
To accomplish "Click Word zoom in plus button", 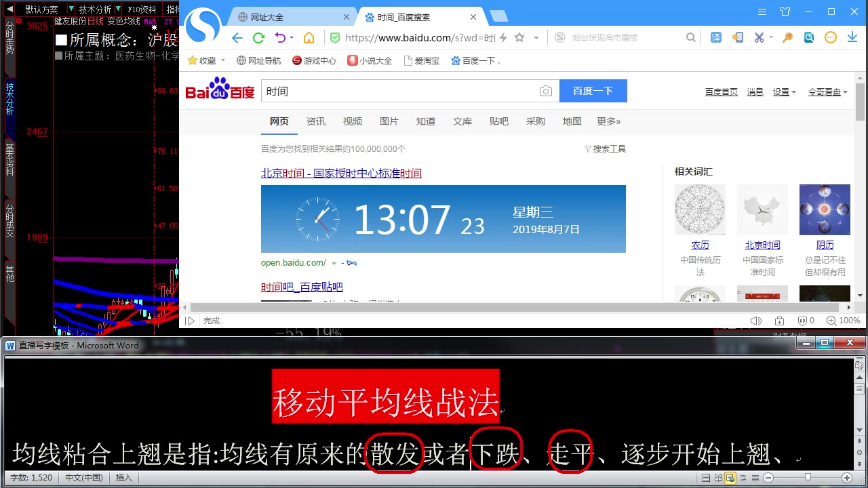I will [846, 478].
